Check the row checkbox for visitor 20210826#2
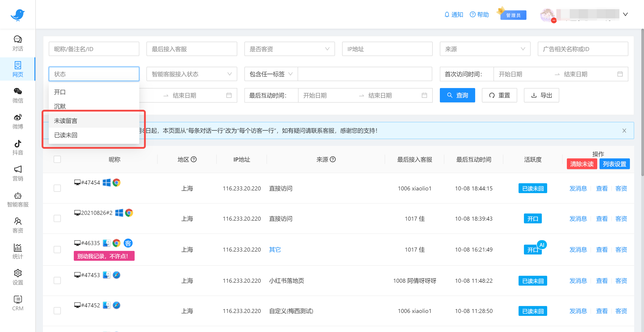 57,218
